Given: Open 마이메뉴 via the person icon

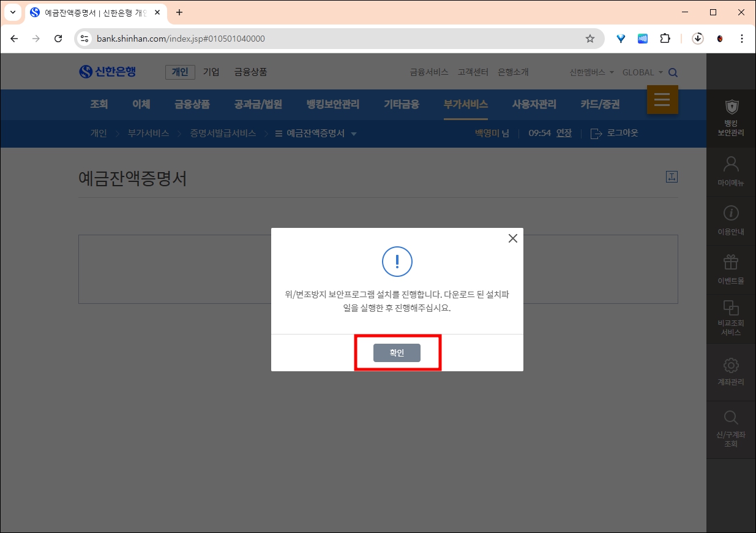Looking at the screenshot, I should pyautogui.click(x=731, y=164).
